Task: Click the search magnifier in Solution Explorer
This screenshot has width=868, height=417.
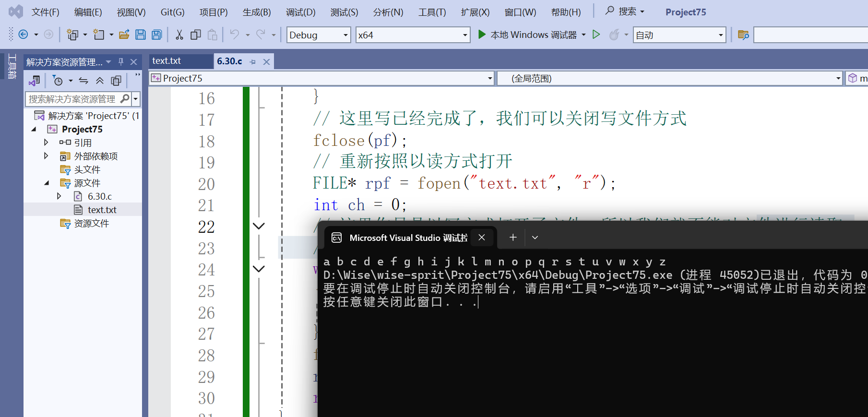Action: pos(125,99)
